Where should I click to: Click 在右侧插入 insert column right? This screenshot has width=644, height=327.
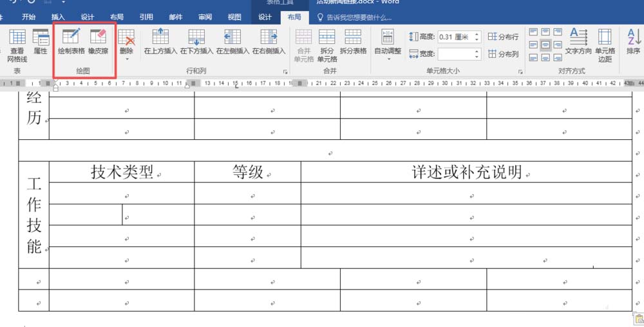click(269, 41)
